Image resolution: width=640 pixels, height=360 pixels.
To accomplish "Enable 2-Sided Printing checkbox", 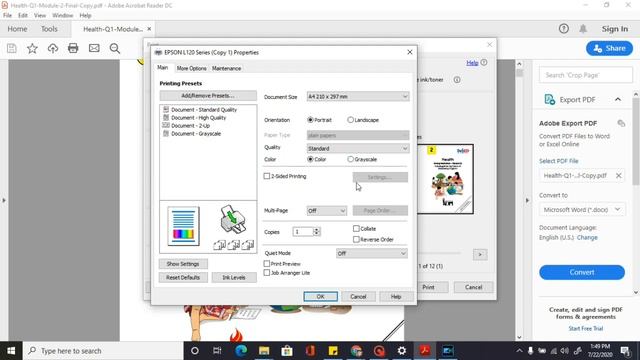I will 267,176.
